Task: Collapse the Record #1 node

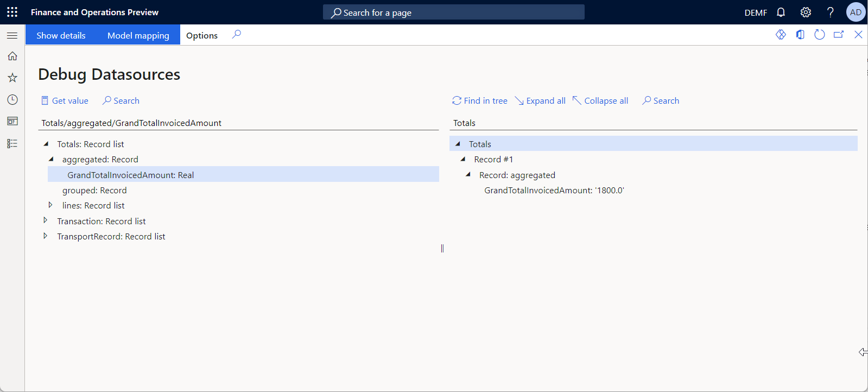Action: click(x=463, y=159)
